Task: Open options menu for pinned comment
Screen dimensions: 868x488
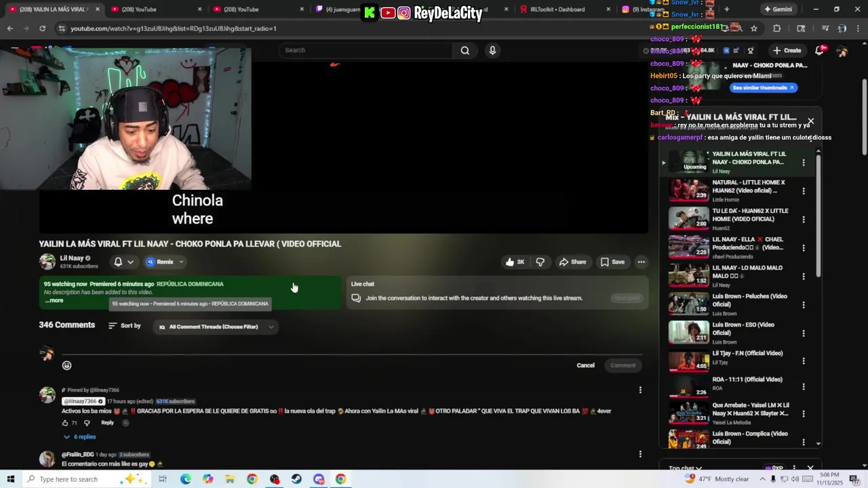Action: click(639, 390)
